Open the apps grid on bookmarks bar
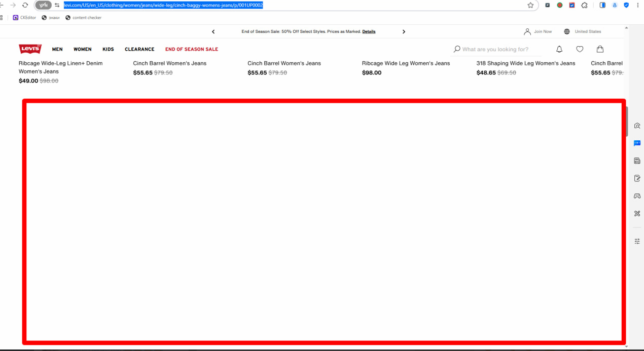 2,17
